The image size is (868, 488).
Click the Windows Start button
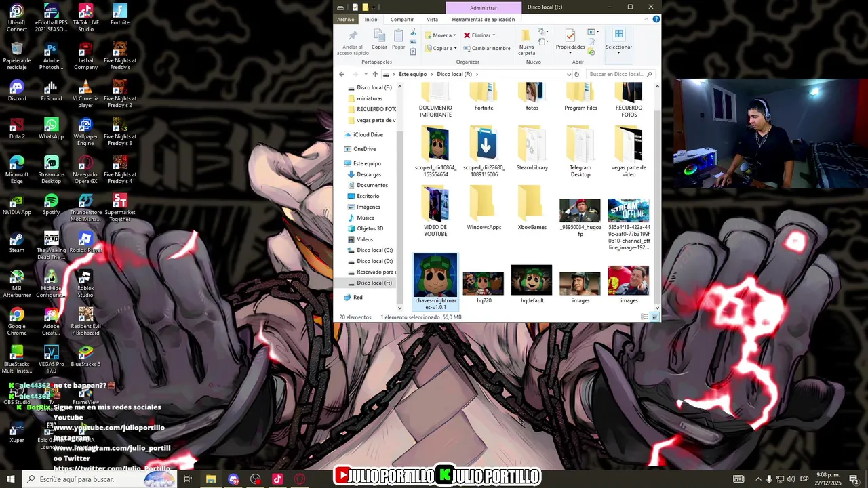point(10,479)
